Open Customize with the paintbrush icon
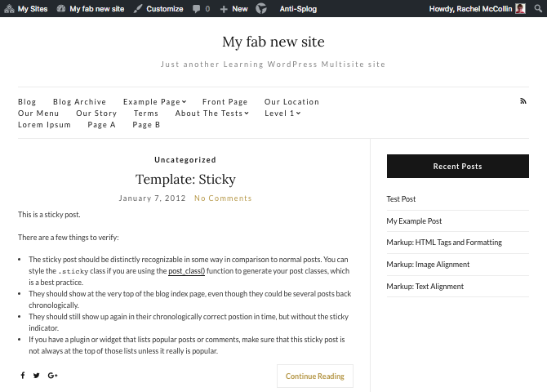Screen dimensions: 547x392 158,9
